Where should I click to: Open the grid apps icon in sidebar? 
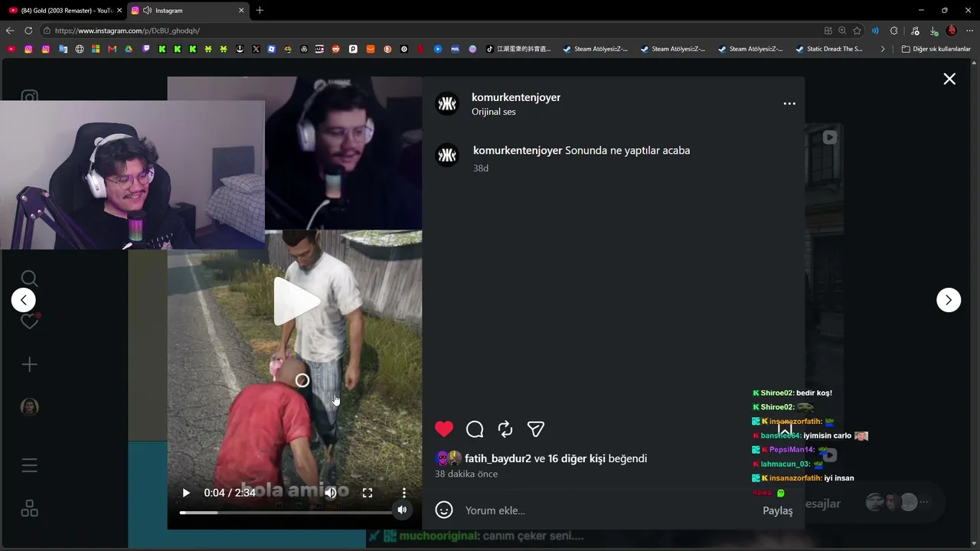pyautogui.click(x=29, y=509)
